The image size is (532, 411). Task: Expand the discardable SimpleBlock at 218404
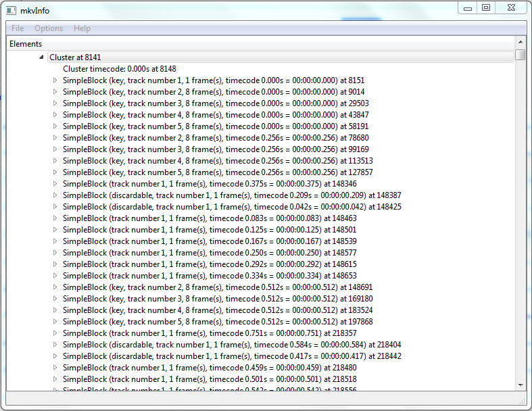55,345
